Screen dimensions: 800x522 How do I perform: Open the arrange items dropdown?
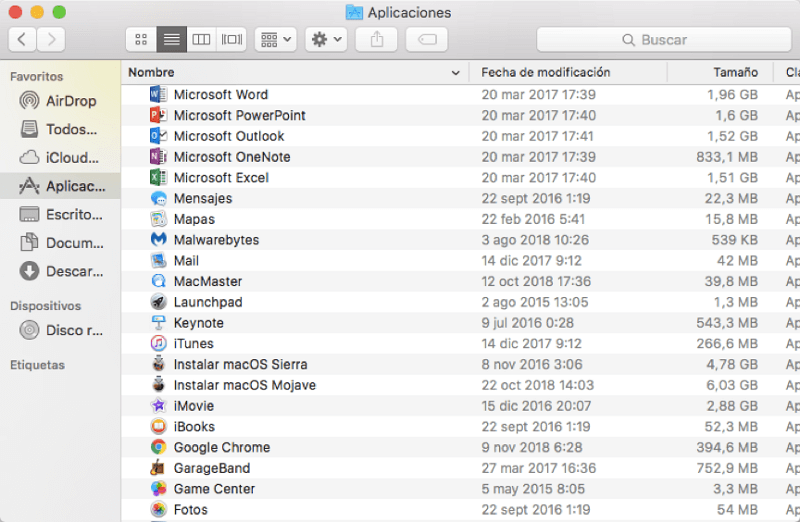pos(276,39)
